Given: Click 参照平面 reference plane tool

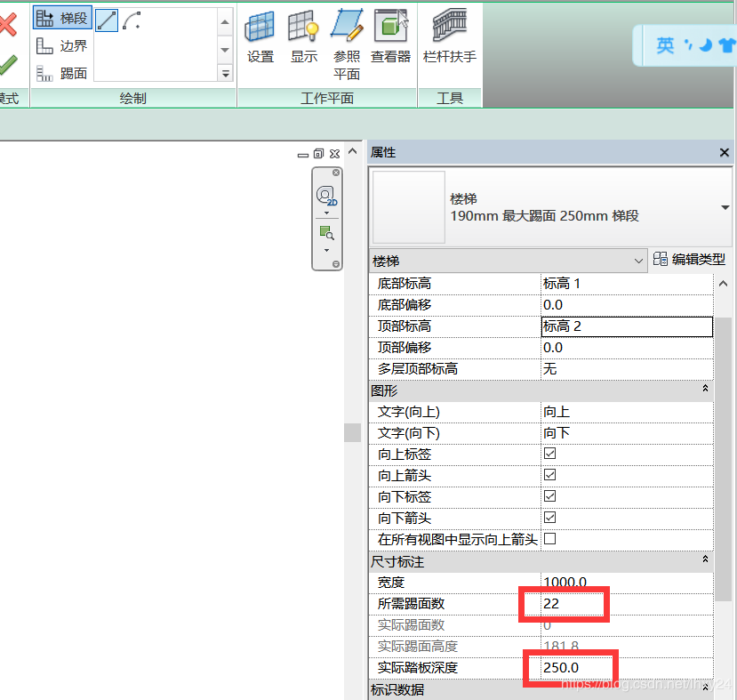Looking at the screenshot, I should click(x=347, y=44).
